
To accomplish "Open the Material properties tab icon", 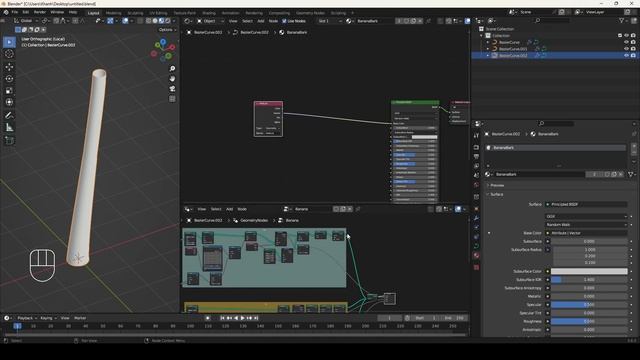I will [x=476, y=256].
